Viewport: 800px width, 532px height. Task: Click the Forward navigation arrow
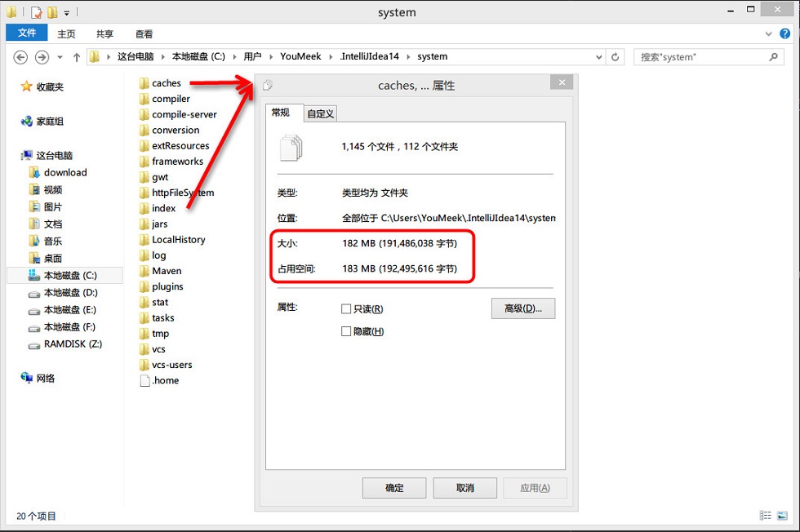point(42,57)
